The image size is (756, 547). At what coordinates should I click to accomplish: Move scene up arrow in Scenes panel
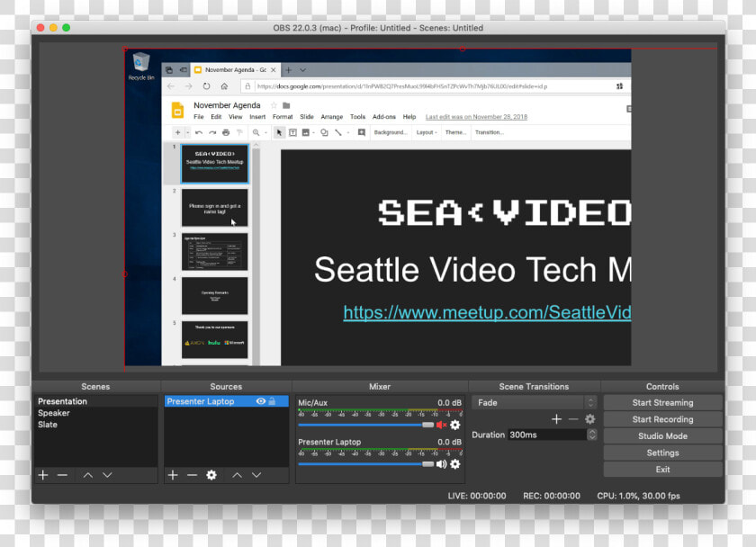coord(88,475)
